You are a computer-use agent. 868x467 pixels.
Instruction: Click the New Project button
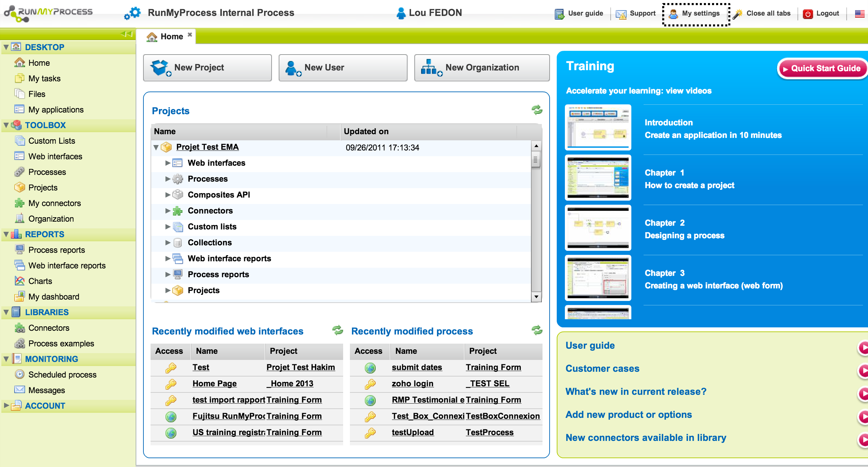point(208,67)
